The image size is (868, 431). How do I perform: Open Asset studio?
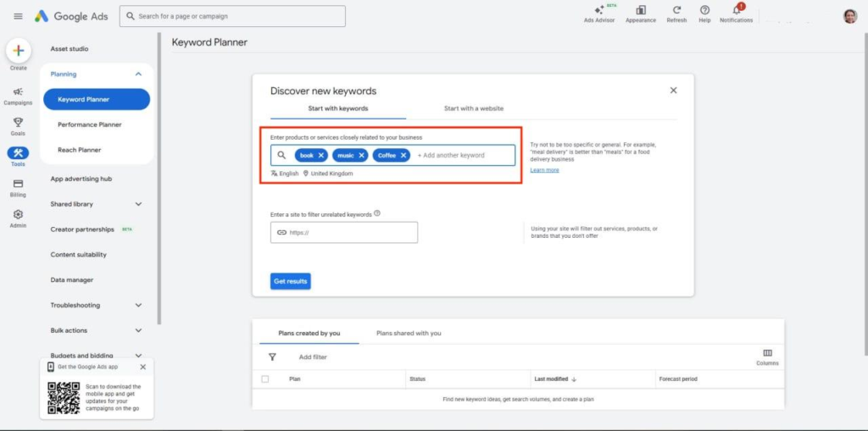(x=70, y=48)
